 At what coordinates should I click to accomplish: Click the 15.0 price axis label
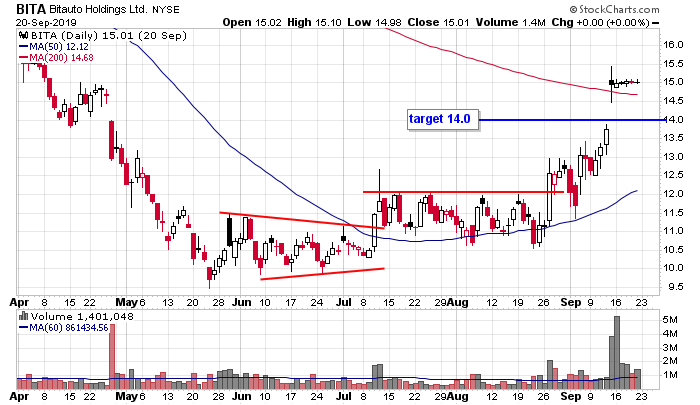click(673, 82)
